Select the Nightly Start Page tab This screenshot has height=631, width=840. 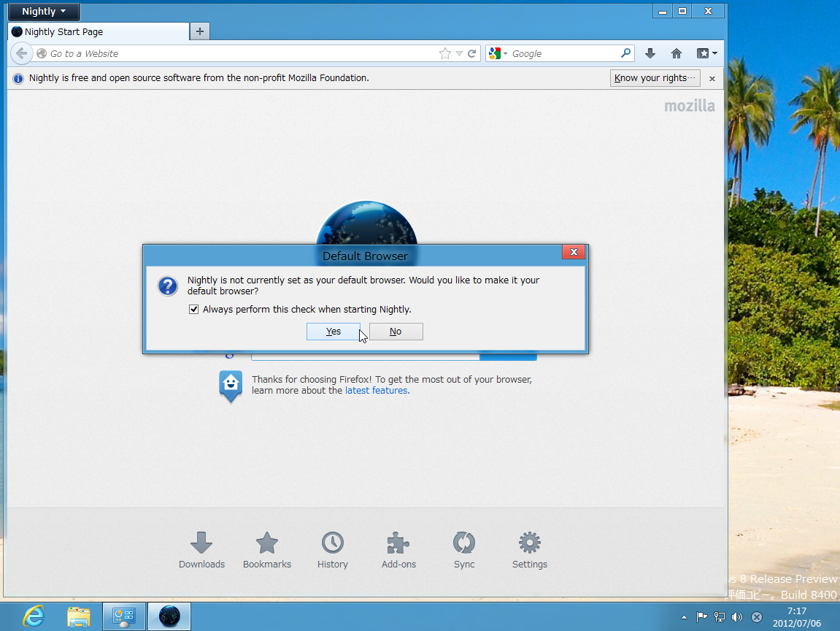pos(99,31)
